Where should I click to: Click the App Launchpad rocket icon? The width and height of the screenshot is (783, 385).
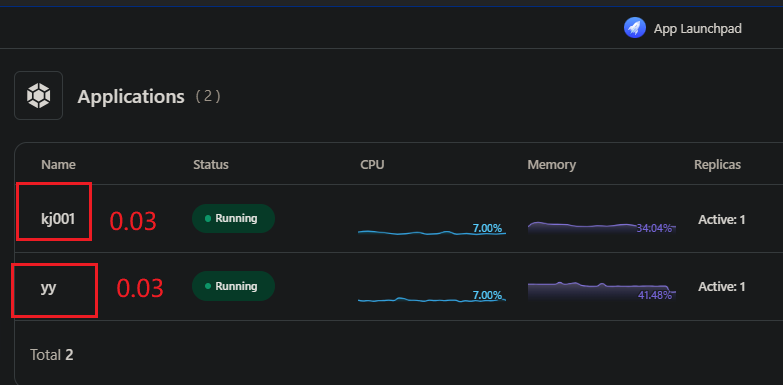pos(635,28)
